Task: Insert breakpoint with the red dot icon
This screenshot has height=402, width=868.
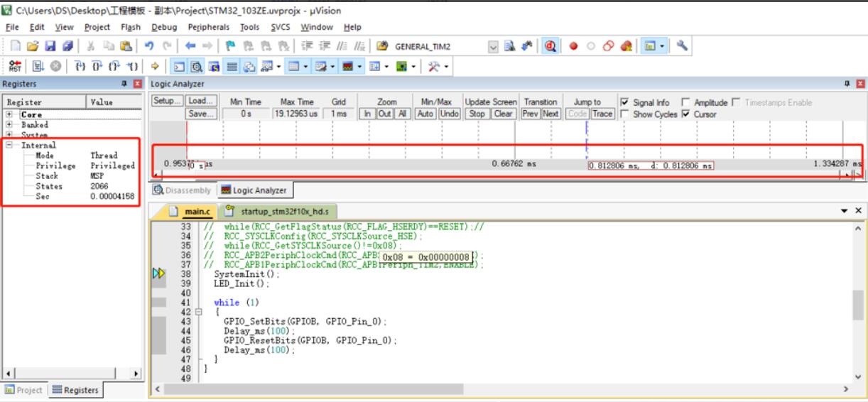Action: 573,46
